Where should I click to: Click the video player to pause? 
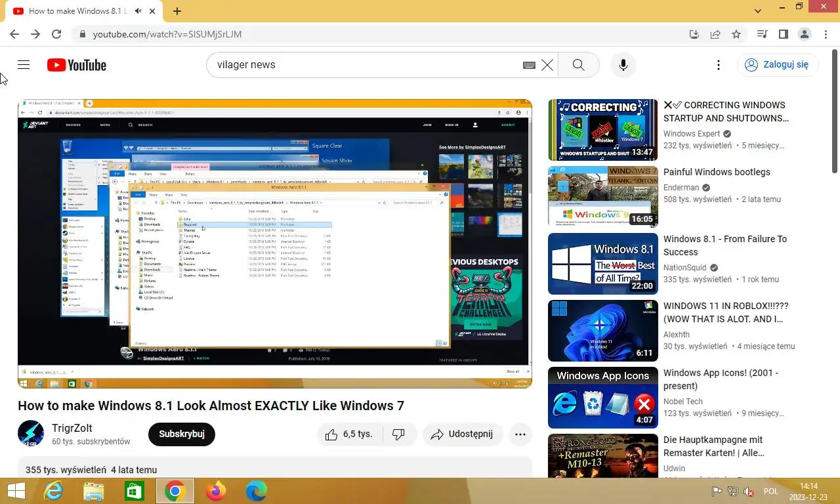(x=274, y=243)
